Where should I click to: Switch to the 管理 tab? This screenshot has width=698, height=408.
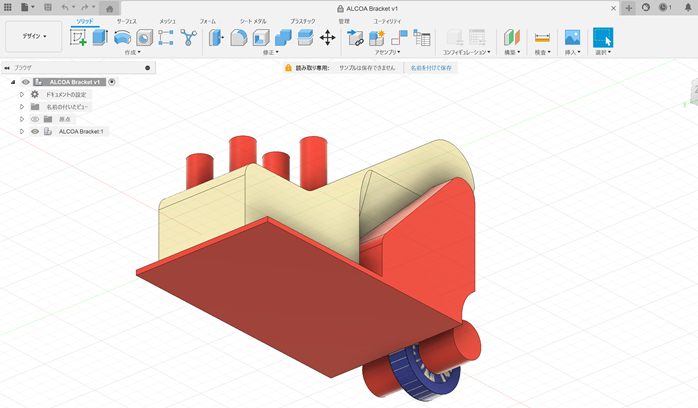344,21
